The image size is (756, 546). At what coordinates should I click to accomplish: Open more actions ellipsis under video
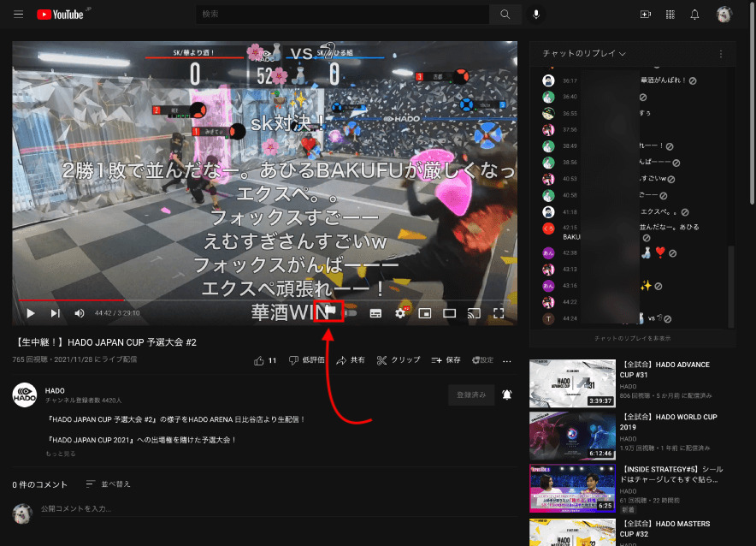click(507, 361)
